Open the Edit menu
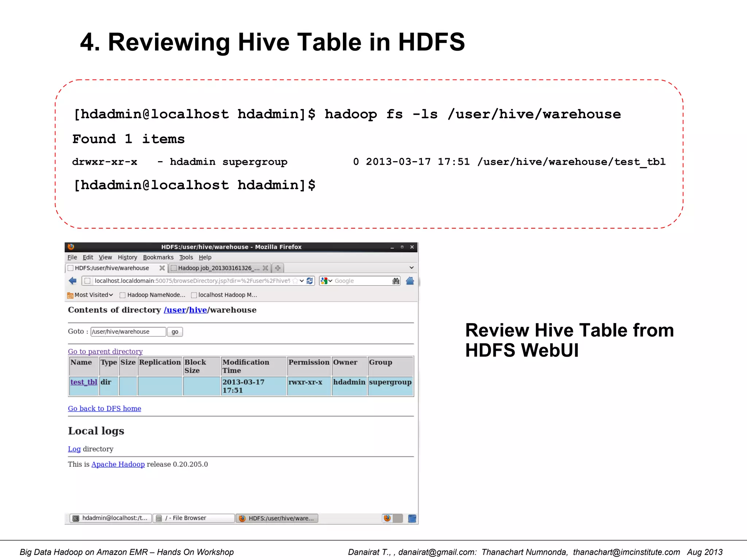747x560 pixels. coord(88,257)
